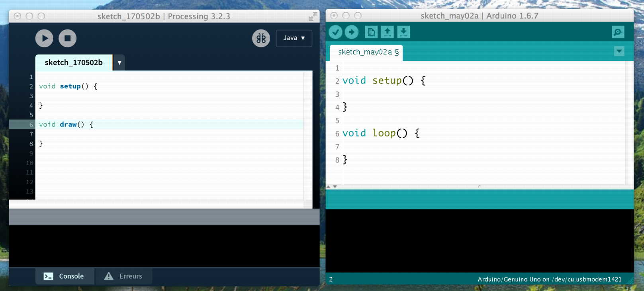Collapse Arduino console with up arrow
644x291 pixels.
(329, 187)
